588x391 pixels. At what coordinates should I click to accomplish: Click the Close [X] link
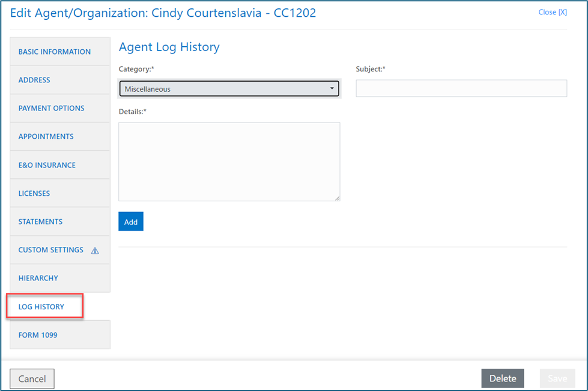(x=553, y=12)
